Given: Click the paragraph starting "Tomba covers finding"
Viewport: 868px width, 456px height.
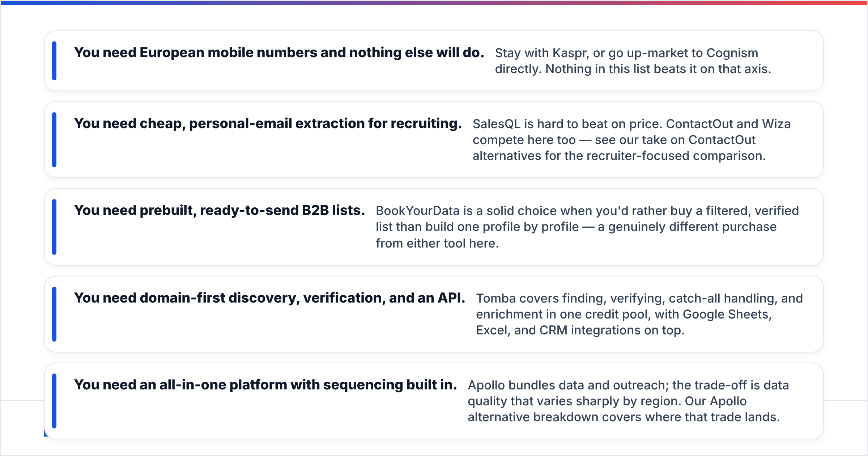Looking at the screenshot, I should tap(639, 314).
